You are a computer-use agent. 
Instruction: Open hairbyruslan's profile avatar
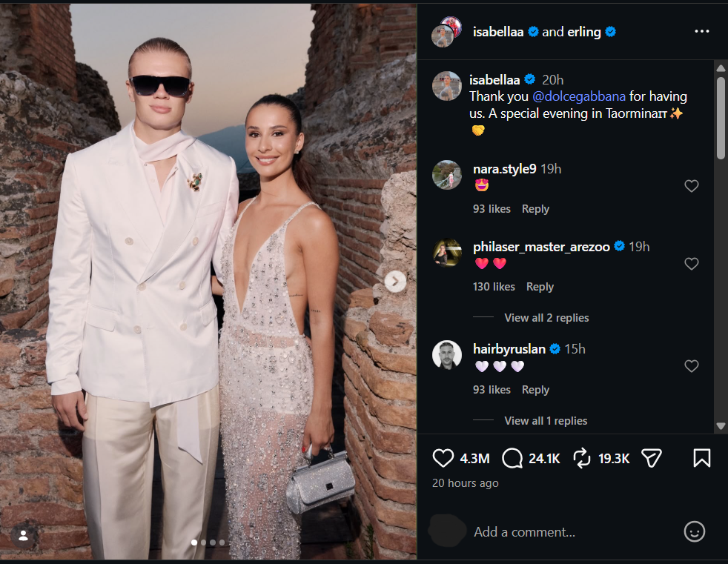coord(446,355)
